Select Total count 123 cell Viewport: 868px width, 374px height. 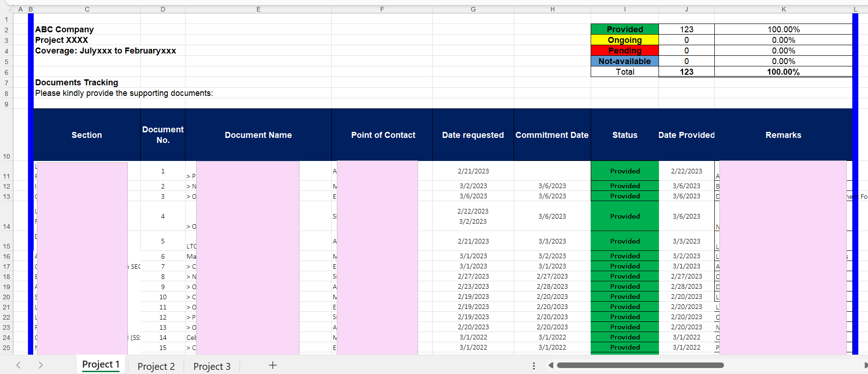pyautogui.click(x=687, y=71)
